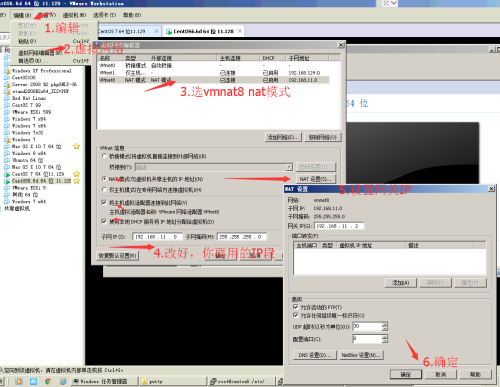Toggle local DHCP service checkbox
This screenshot has width=500, height=387.
(x=104, y=221)
